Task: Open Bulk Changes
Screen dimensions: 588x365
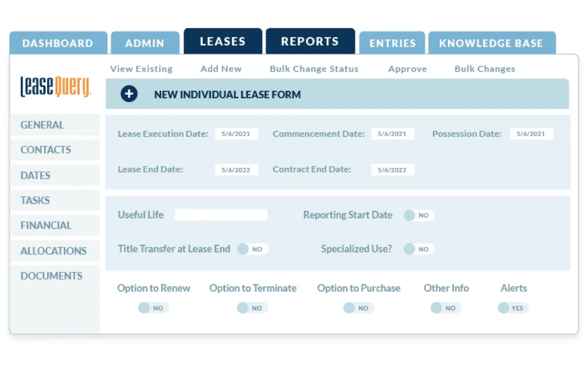Action: pyautogui.click(x=485, y=69)
